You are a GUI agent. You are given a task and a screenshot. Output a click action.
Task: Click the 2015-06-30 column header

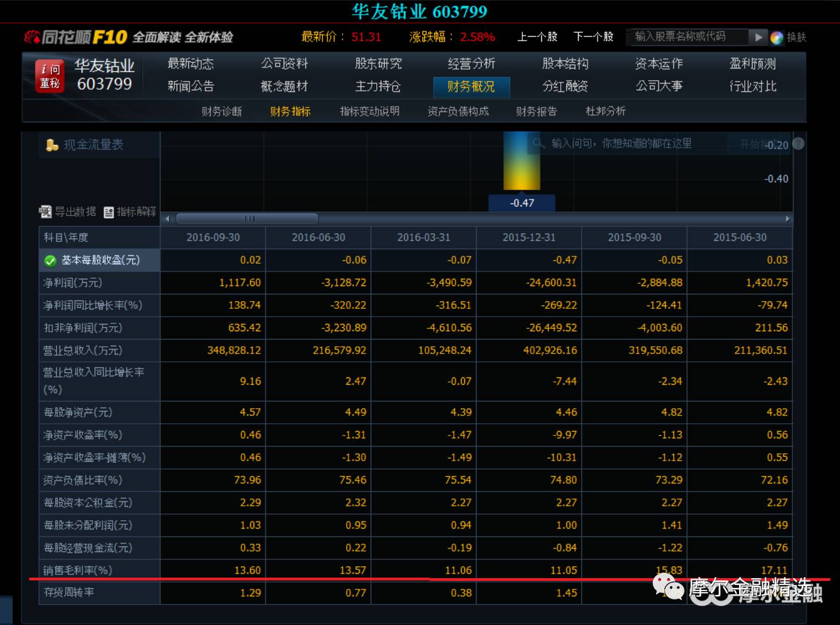click(740, 238)
